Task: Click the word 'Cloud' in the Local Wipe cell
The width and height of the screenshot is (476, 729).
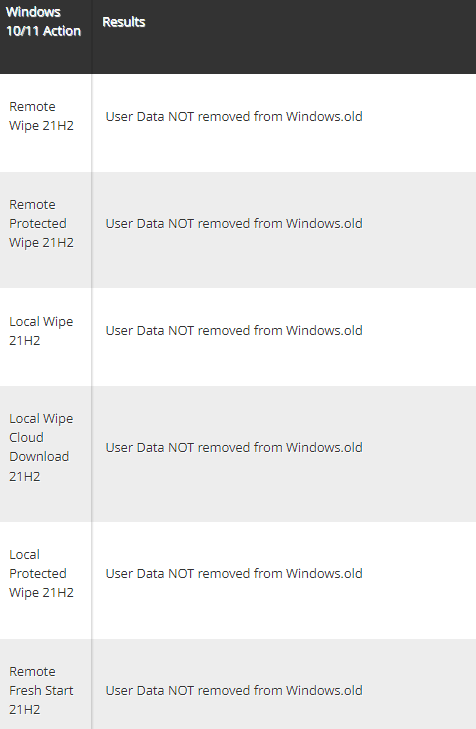Action: coord(26,437)
